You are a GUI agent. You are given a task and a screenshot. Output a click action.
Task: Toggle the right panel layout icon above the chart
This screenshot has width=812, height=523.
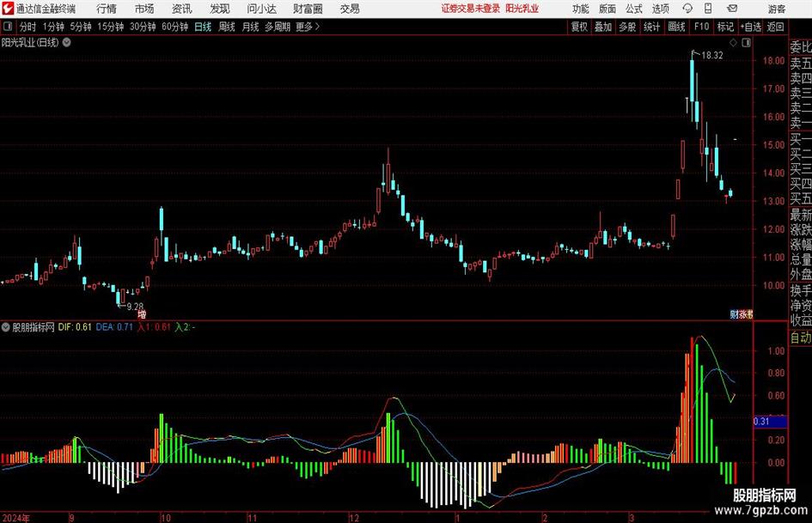[x=746, y=43]
